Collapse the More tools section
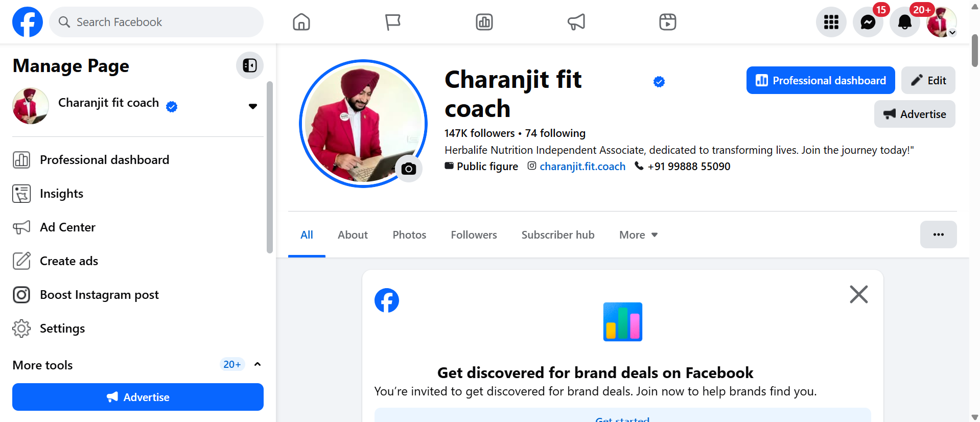 click(x=258, y=364)
